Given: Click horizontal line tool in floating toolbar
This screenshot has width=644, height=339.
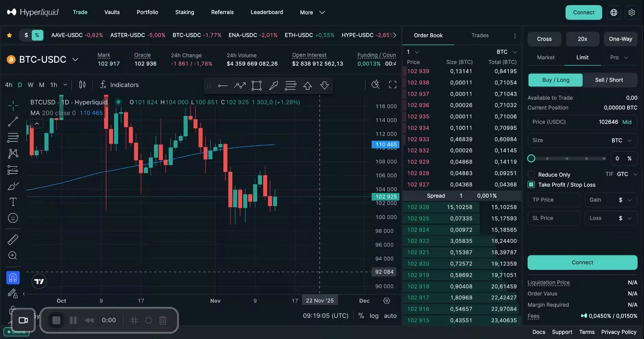Looking at the screenshot, I should (x=223, y=86).
